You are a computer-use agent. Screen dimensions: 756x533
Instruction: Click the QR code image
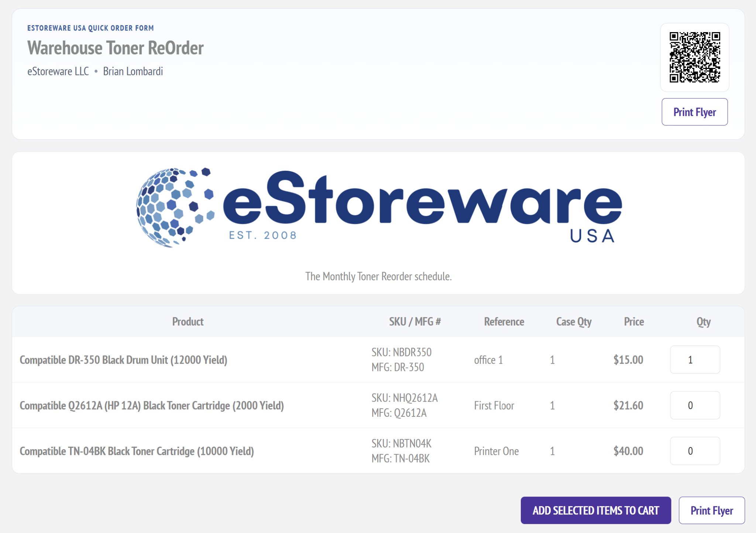[695, 57]
